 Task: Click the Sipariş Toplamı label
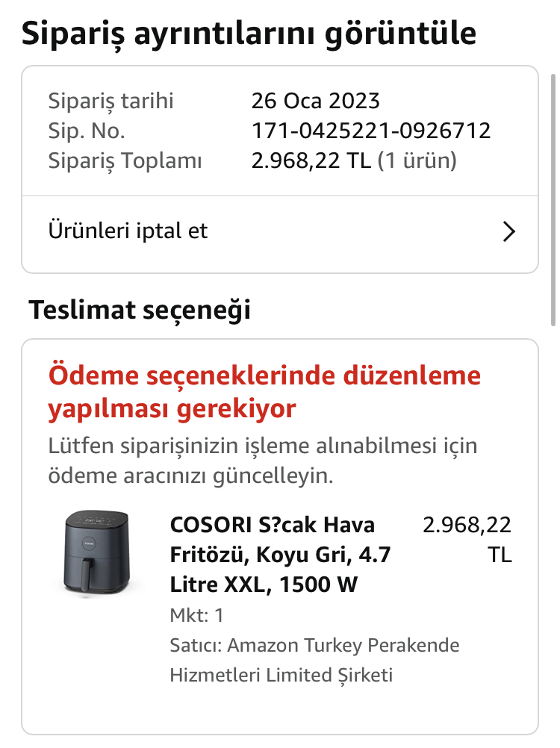[x=125, y=161]
